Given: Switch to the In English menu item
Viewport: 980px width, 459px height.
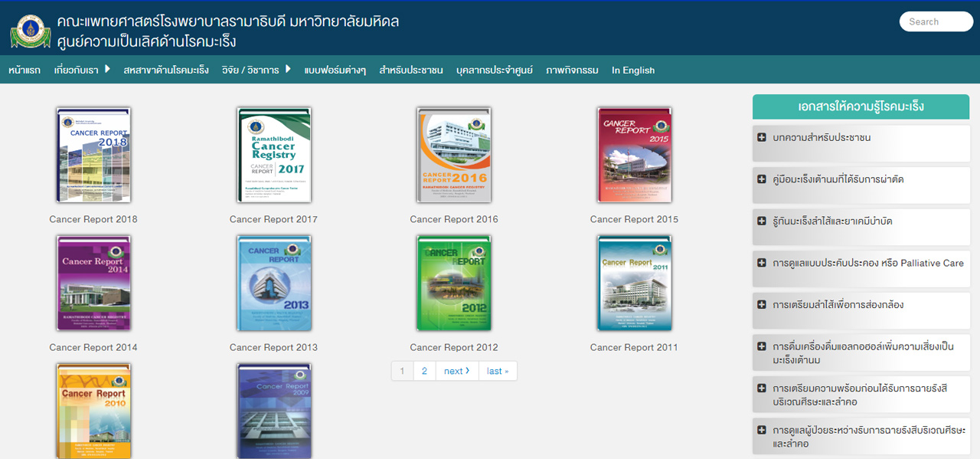Looking at the screenshot, I should (x=633, y=70).
